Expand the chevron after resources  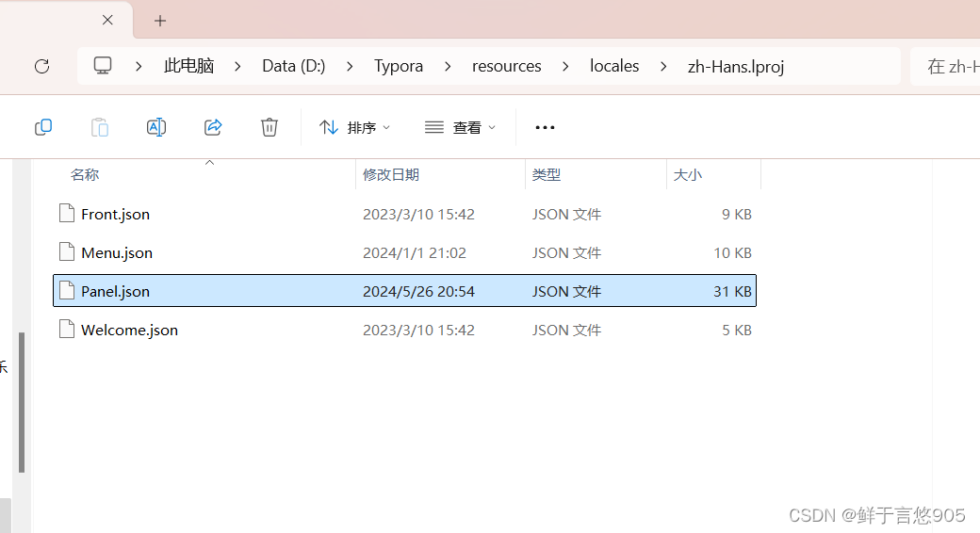coord(565,66)
